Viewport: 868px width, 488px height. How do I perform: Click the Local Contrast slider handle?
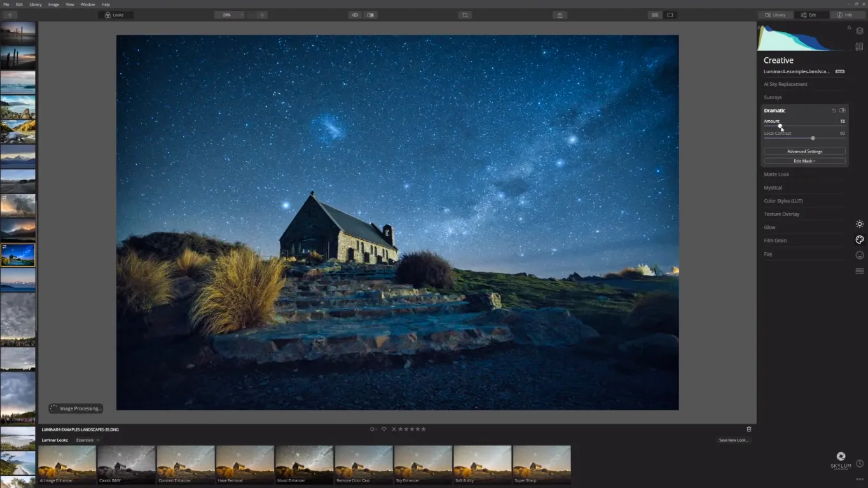pyautogui.click(x=813, y=138)
